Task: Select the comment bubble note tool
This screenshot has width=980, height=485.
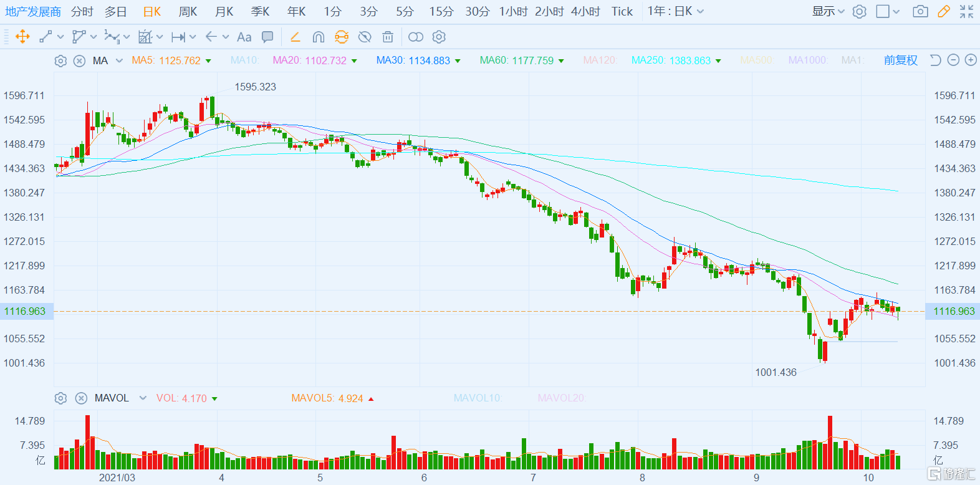Action: coord(267,37)
